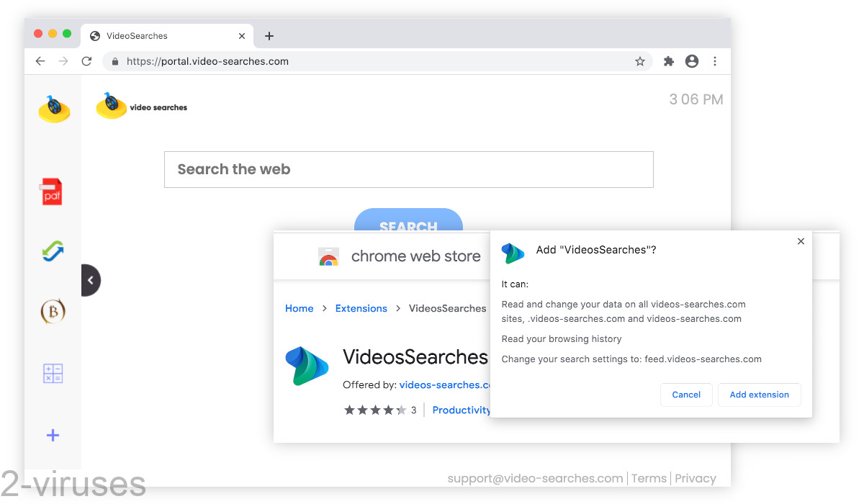Open a new browser tab
Viewport: 864px width, 504px height.
tap(269, 35)
